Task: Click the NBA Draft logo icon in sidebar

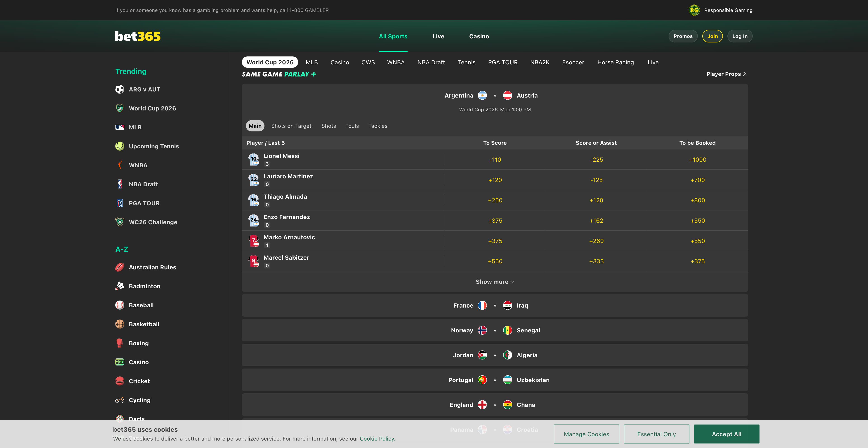Action: [x=120, y=184]
